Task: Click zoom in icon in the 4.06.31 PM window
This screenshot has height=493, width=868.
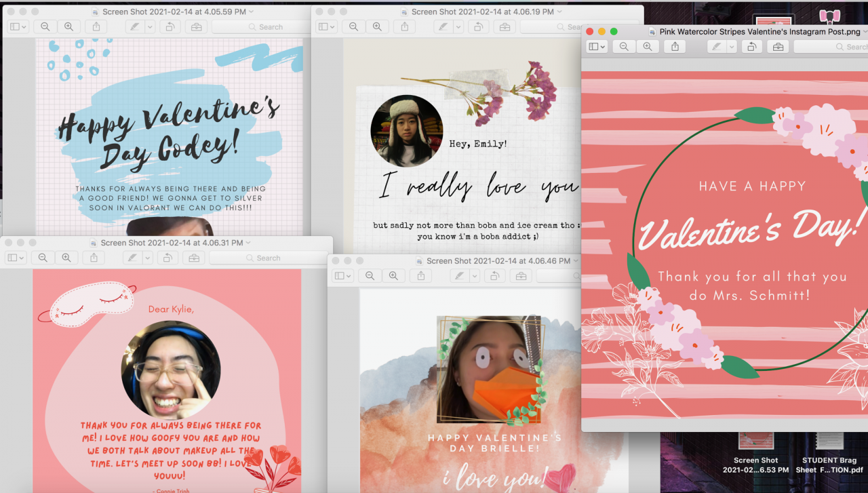Action: coord(66,258)
